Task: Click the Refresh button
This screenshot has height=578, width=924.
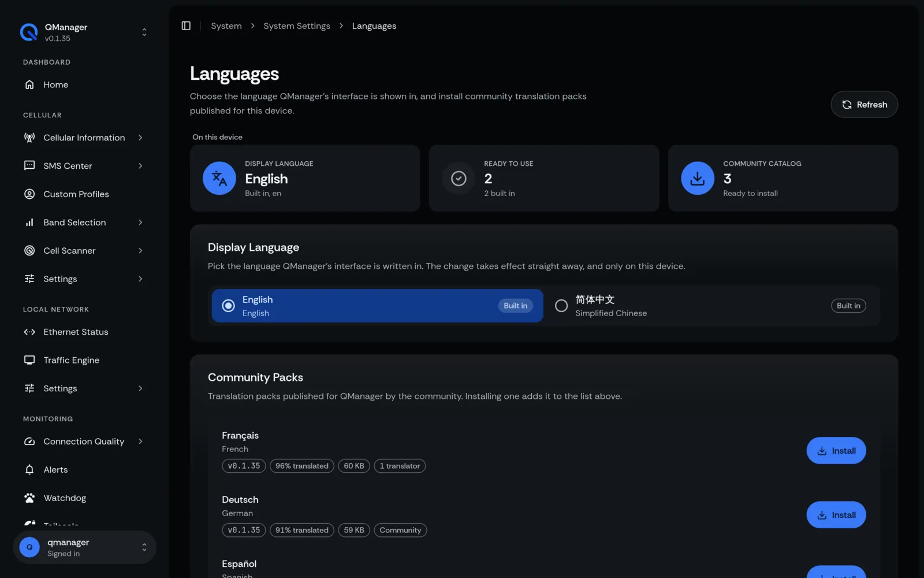Action: [x=864, y=105]
